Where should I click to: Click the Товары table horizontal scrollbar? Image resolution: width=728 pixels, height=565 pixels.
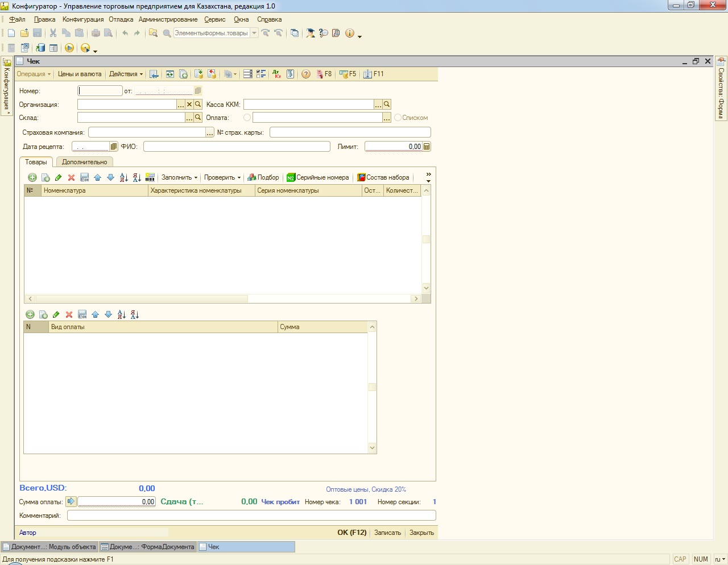tap(222, 298)
